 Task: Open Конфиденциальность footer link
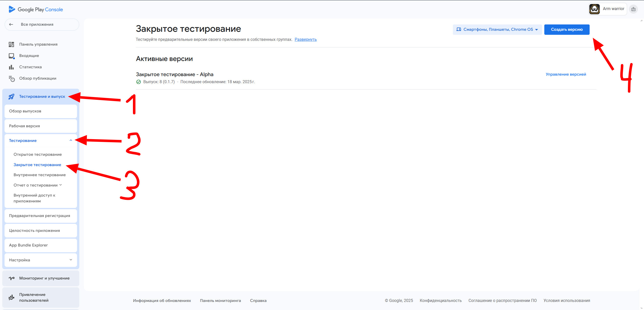[x=441, y=300]
